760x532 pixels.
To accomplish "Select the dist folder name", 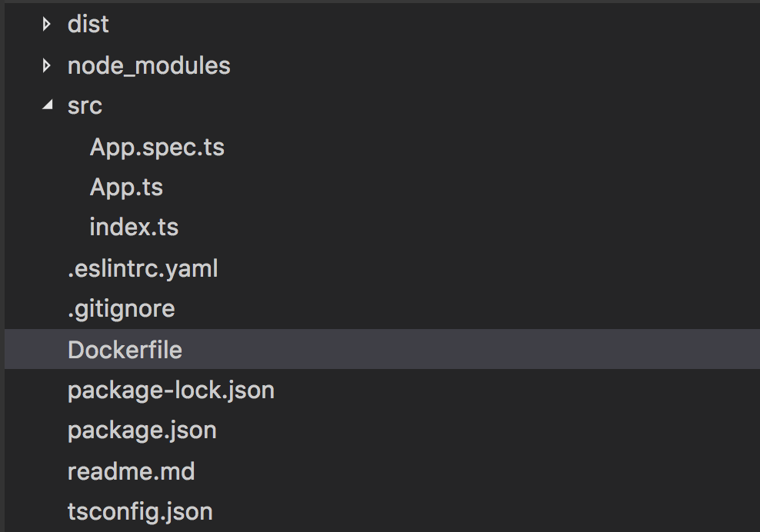I will tap(88, 25).
